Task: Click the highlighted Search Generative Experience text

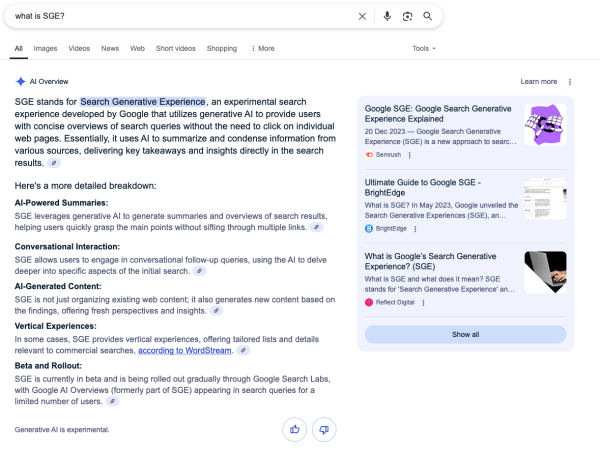Action: pyautogui.click(x=143, y=102)
